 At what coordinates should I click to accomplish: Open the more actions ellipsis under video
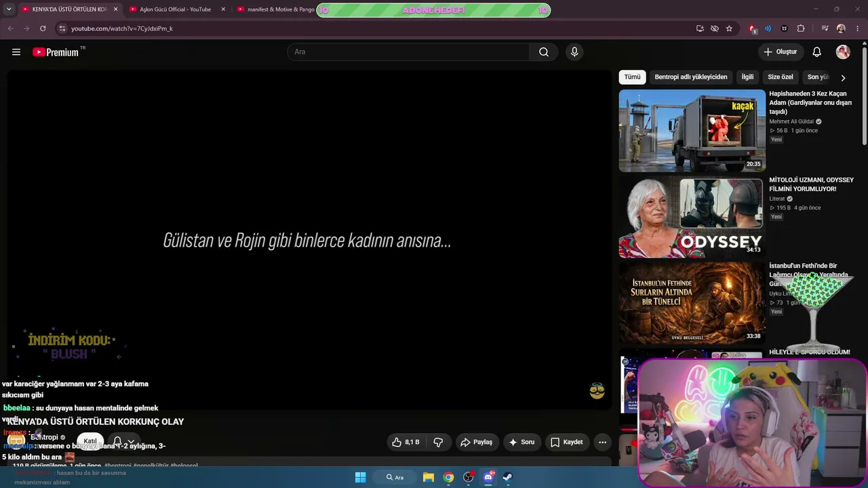(x=602, y=442)
